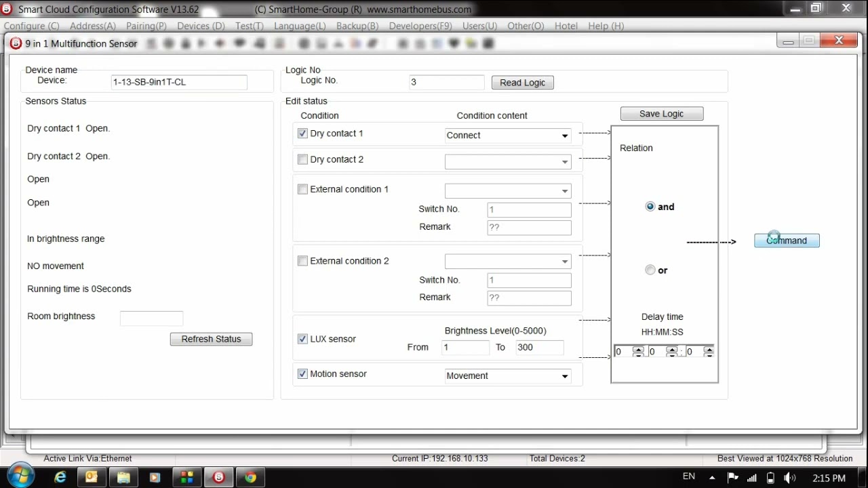868x488 pixels.
Task: Enable External condition 1 checkbox
Action: (302, 189)
